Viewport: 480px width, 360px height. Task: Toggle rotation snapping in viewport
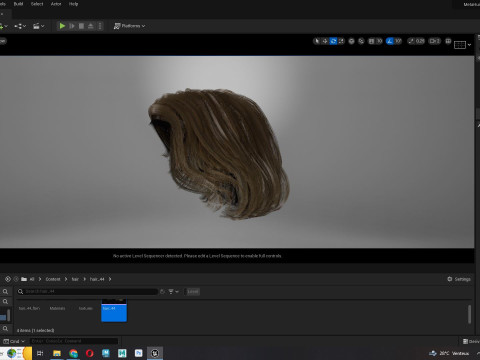coord(390,41)
